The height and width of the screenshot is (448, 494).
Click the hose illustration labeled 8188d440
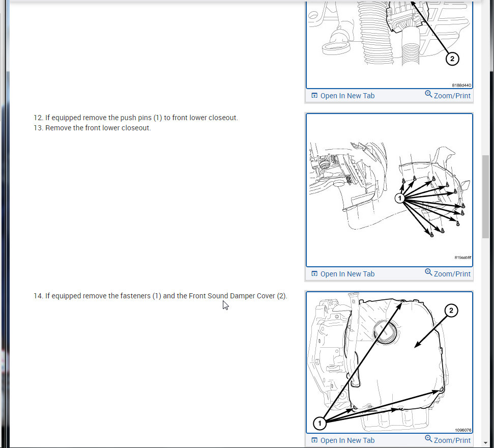[389, 44]
